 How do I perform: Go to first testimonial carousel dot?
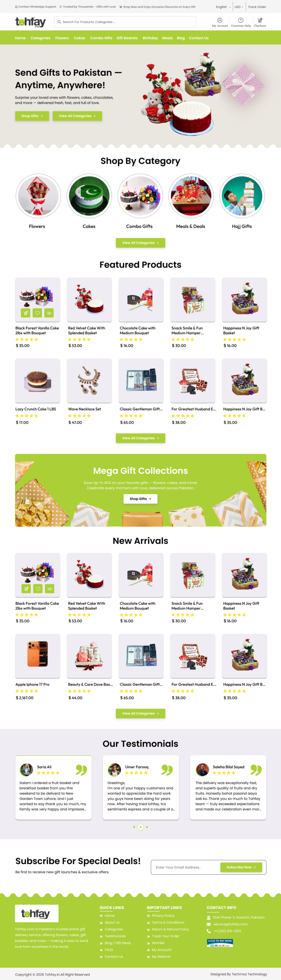(x=134, y=827)
